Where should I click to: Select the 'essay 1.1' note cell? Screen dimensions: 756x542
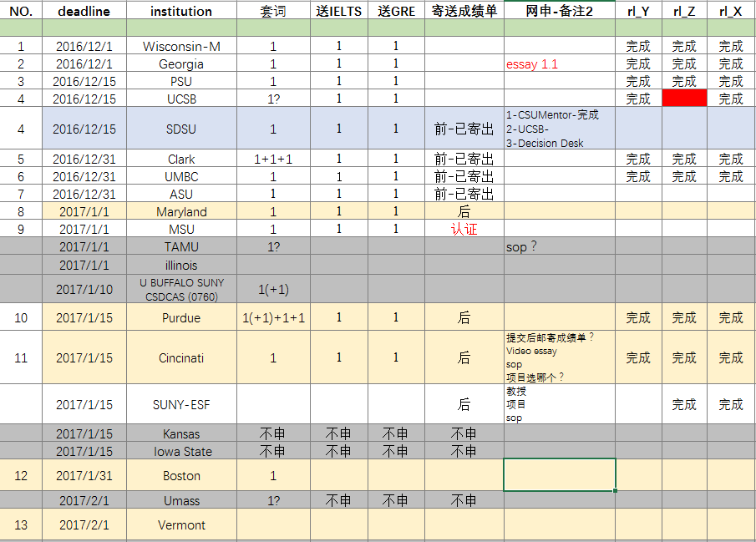[560, 64]
